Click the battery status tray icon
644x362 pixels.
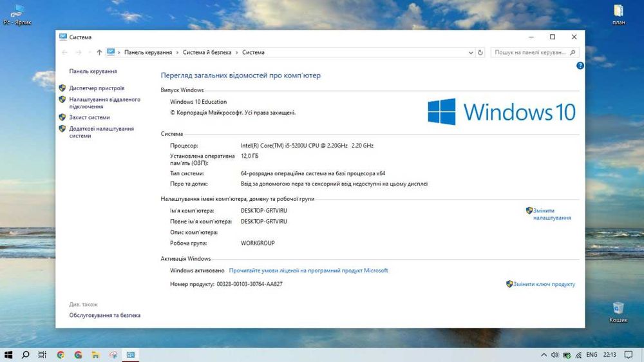[567, 355]
